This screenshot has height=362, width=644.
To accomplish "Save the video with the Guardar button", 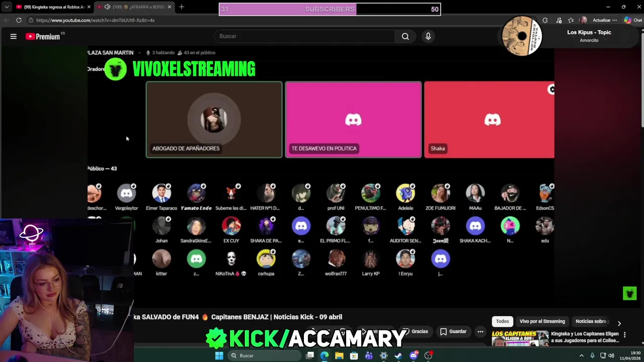I will coord(453,331).
